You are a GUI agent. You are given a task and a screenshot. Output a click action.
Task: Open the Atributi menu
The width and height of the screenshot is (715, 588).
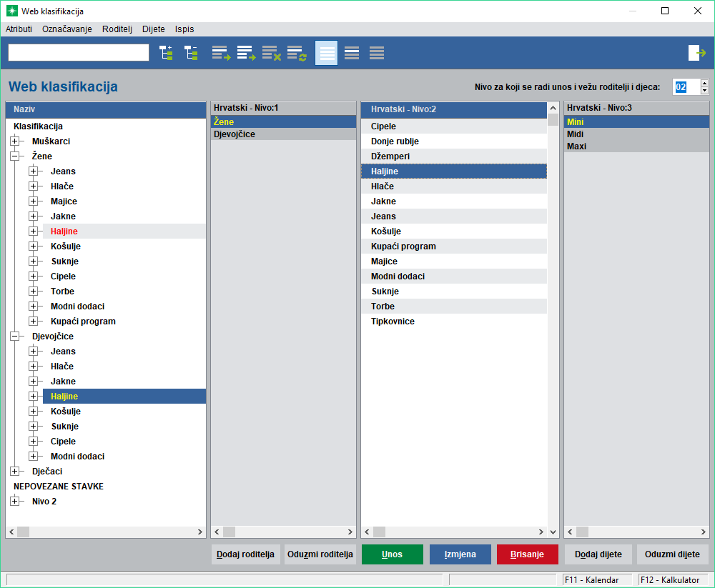coord(19,29)
